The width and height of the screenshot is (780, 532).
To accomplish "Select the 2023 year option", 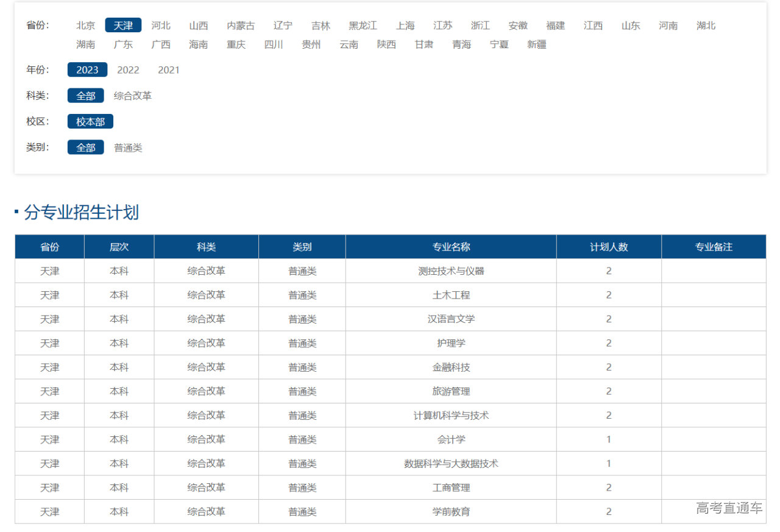I will coord(87,70).
